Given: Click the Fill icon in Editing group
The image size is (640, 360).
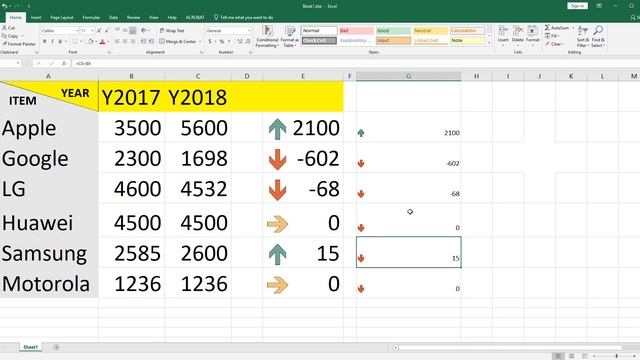Looking at the screenshot, I should (x=547, y=36).
